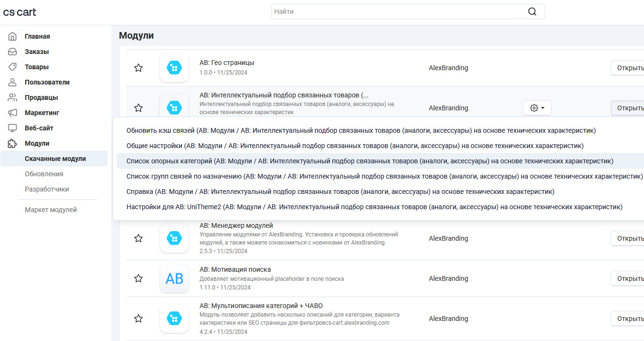Screen dimensions: 644x341
Task: Select Скачанные модули submenu item
Action: (54, 159)
